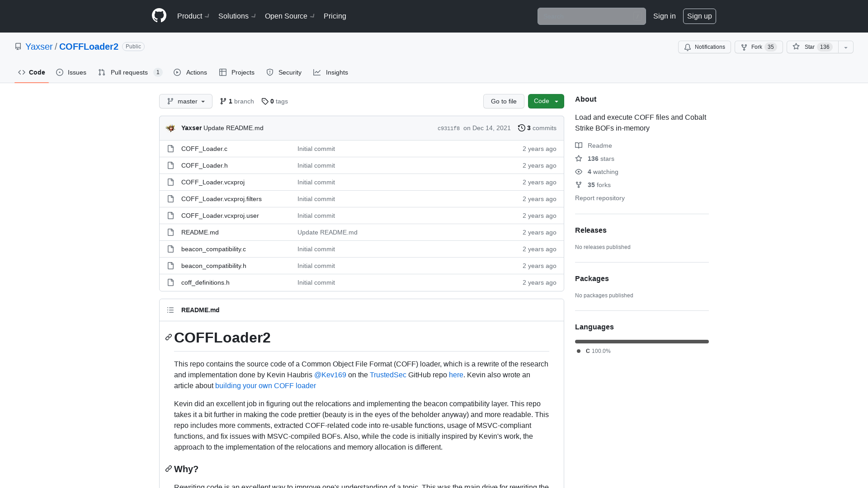Open the 'here' link in README
The image size is (868, 488).
tap(456, 375)
